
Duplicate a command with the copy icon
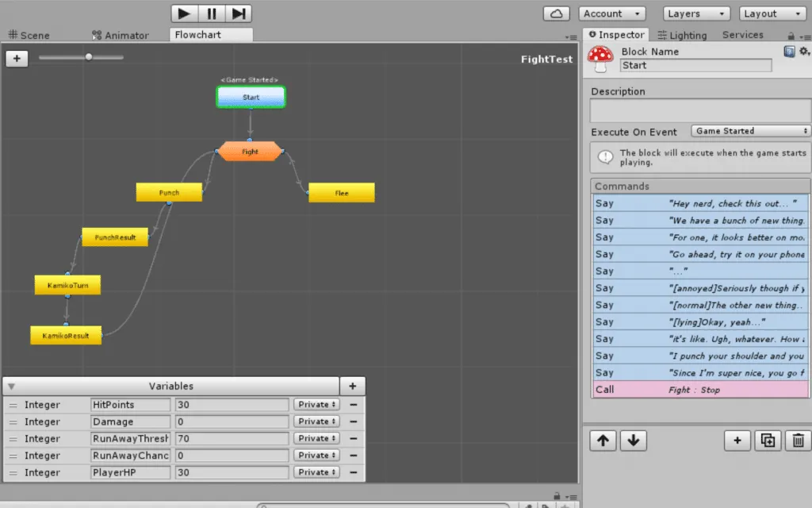pyautogui.click(x=768, y=440)
